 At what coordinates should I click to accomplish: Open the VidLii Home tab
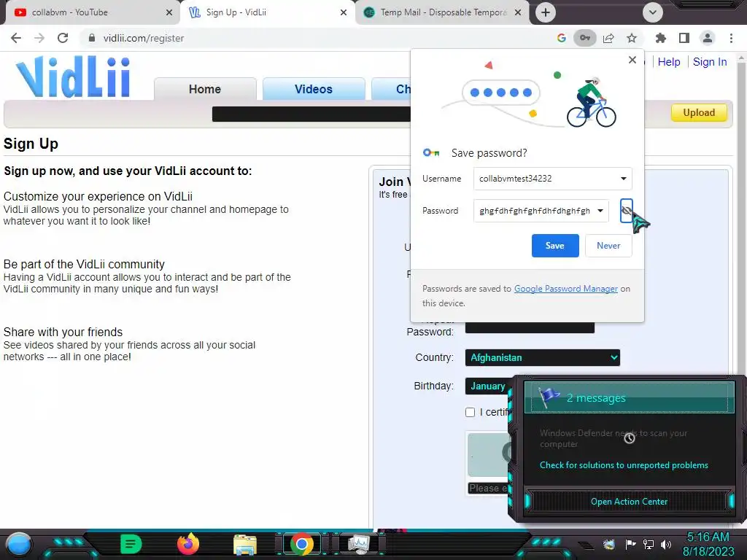(205, 89)
